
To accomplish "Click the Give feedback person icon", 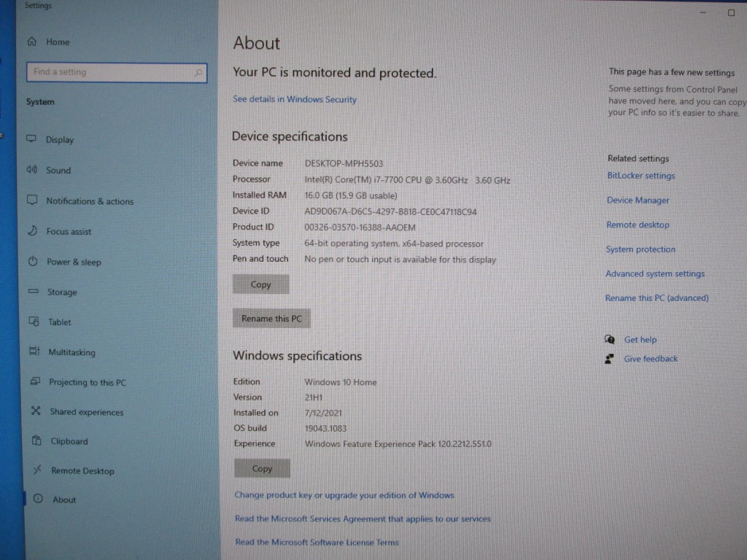I will pos(609,359).
